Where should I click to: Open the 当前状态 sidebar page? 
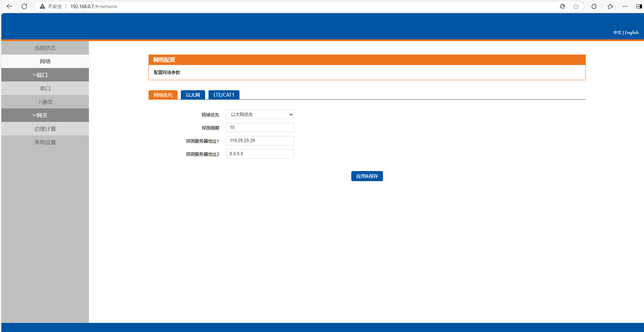[x=45, y=48]
